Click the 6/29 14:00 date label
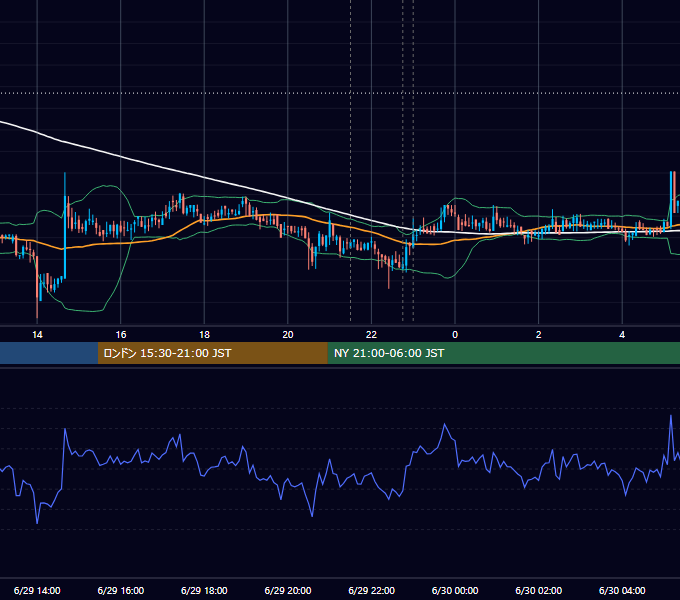 (37, 590)
